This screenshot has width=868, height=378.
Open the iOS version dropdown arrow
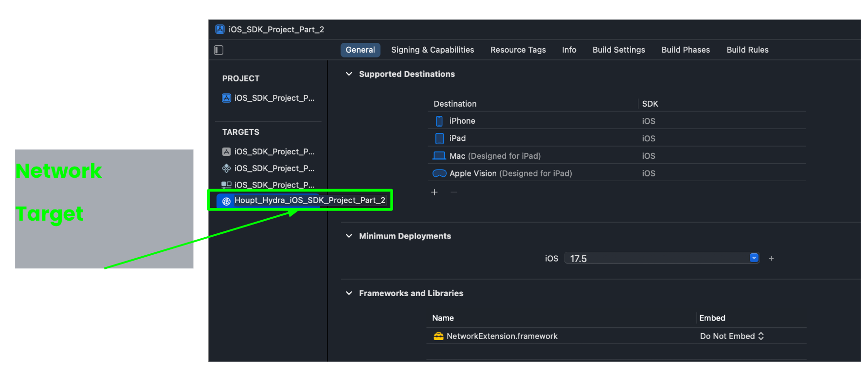754,258
